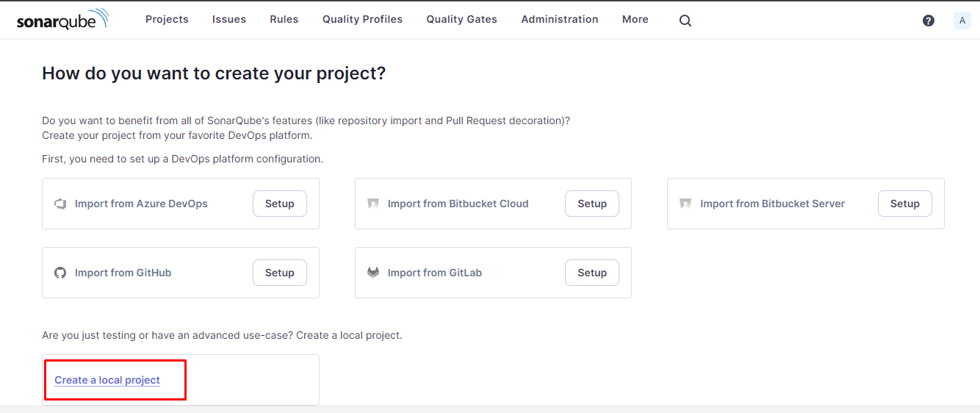Open the Rules page
Viewport: 980px width, 413px height.
(x=284, y=19)
